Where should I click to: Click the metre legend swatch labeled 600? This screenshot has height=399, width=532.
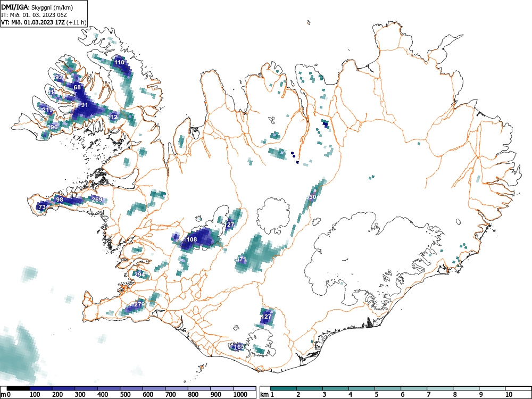(x=154, y=388)
